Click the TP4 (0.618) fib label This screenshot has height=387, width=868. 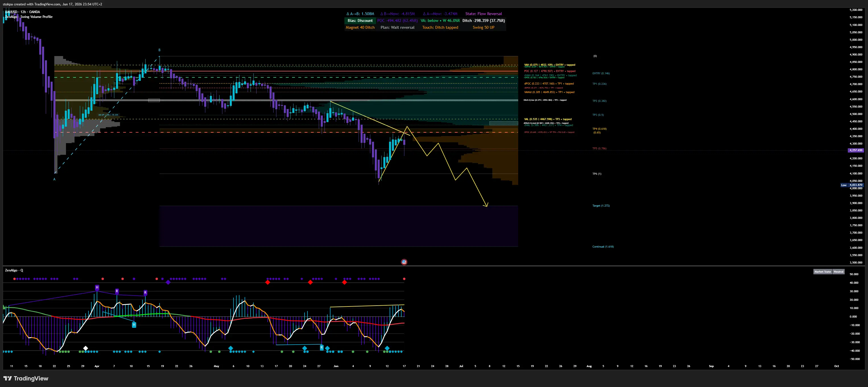point(600,129)
